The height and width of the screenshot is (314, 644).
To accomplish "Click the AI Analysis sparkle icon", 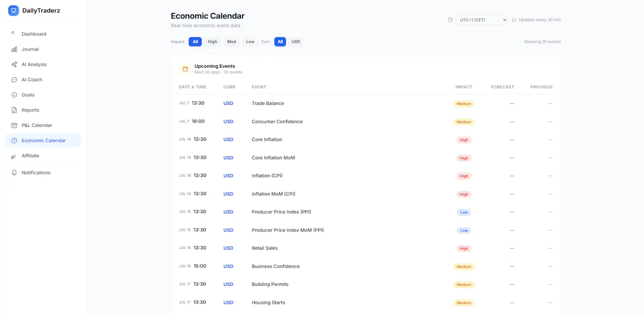I will tap(14, 64).
